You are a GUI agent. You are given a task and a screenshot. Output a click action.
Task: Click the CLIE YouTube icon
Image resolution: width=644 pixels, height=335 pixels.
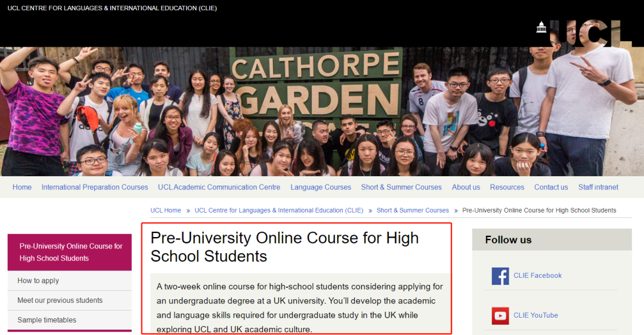500,316
